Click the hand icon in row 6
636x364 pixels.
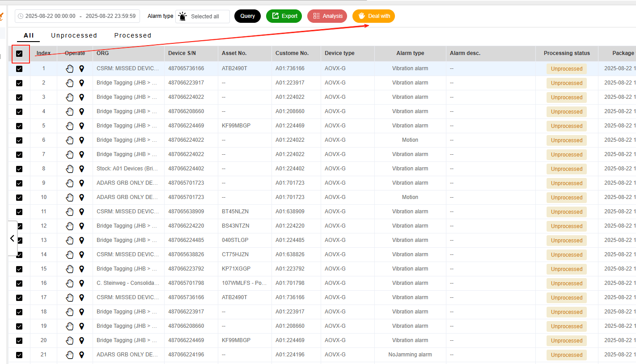pos(69,140)
